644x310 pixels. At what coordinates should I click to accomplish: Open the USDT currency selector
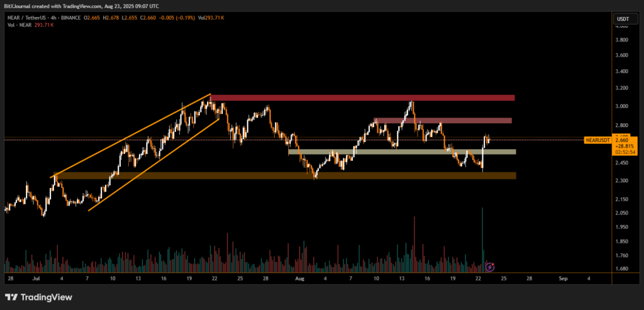click(621, 19)
